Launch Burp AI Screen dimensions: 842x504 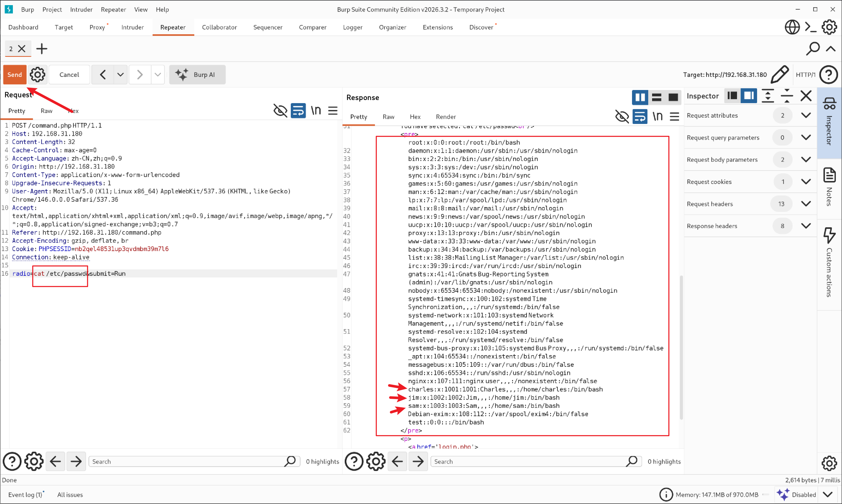click(197, 75)
